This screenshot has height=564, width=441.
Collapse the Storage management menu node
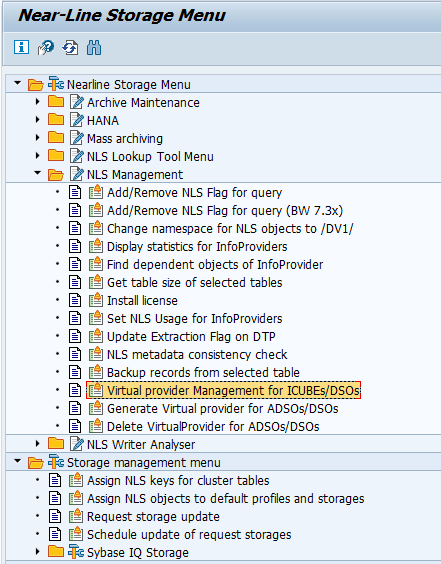click(x=17, y=461)
